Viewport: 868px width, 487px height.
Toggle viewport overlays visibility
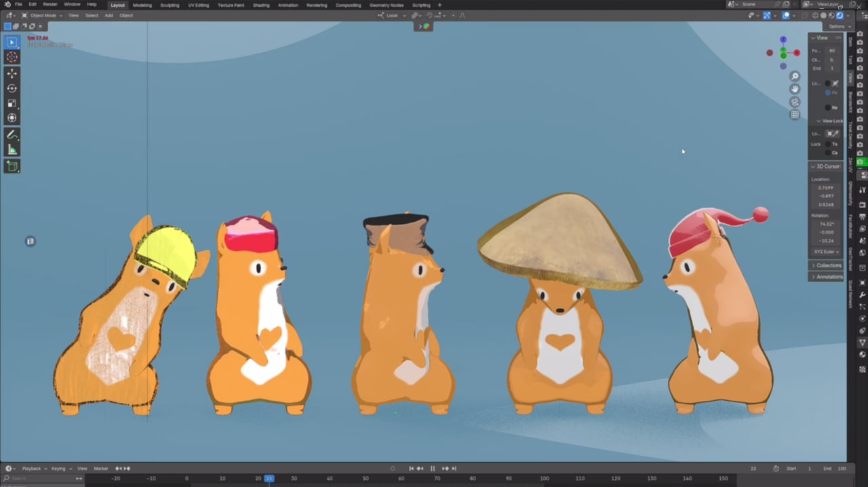[x=786, y=15]
